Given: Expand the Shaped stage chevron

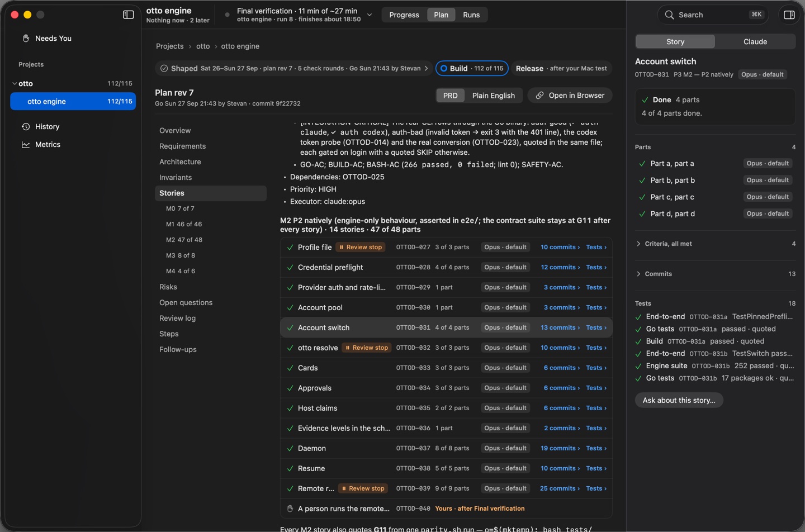Looking at the screenshot, I should 427,68.
